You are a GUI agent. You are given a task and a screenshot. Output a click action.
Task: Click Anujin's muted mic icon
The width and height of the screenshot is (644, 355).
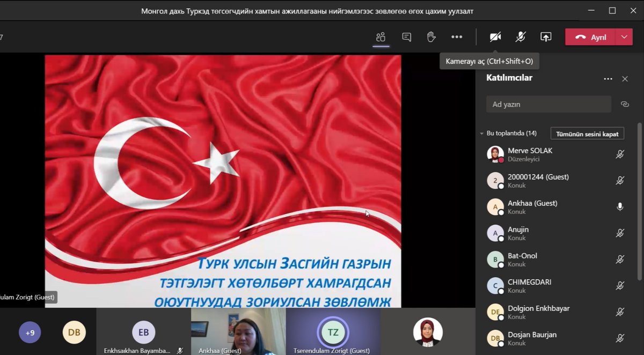pos(620,233)
